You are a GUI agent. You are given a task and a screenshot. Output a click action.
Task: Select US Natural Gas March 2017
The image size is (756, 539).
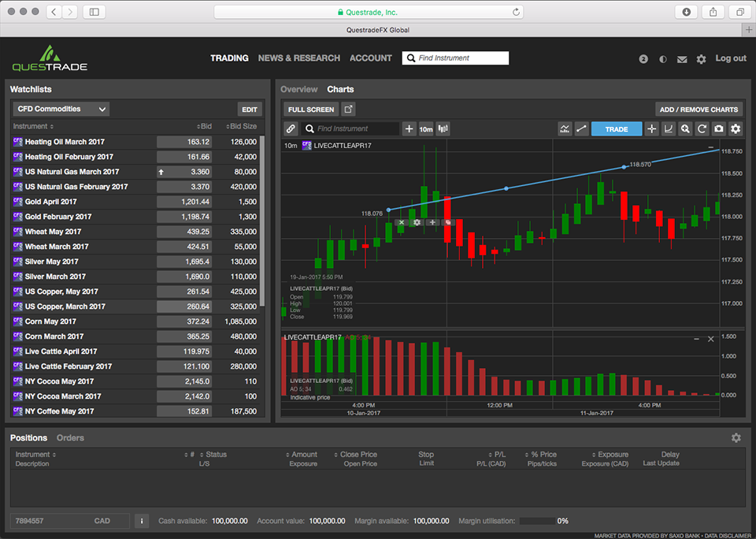point(135,172)
